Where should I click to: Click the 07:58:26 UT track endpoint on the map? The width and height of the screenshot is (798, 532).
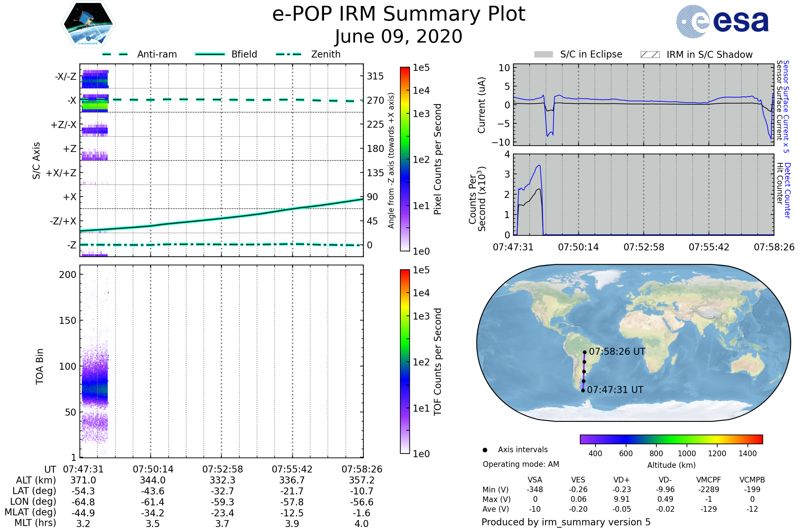coord(585,352)
